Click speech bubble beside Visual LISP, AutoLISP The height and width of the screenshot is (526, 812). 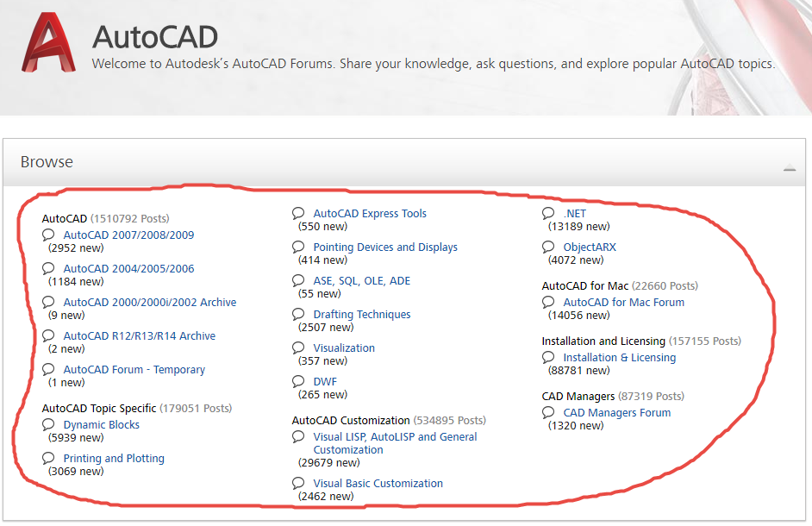tap(297, 437)
